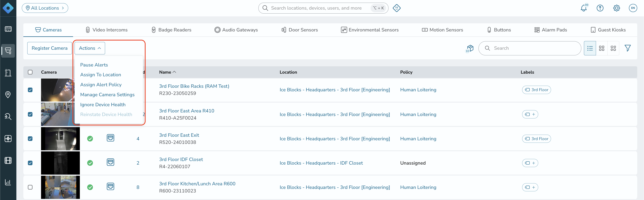Uncheck the 3rd Floor IDF Closet row

point(30,163)
